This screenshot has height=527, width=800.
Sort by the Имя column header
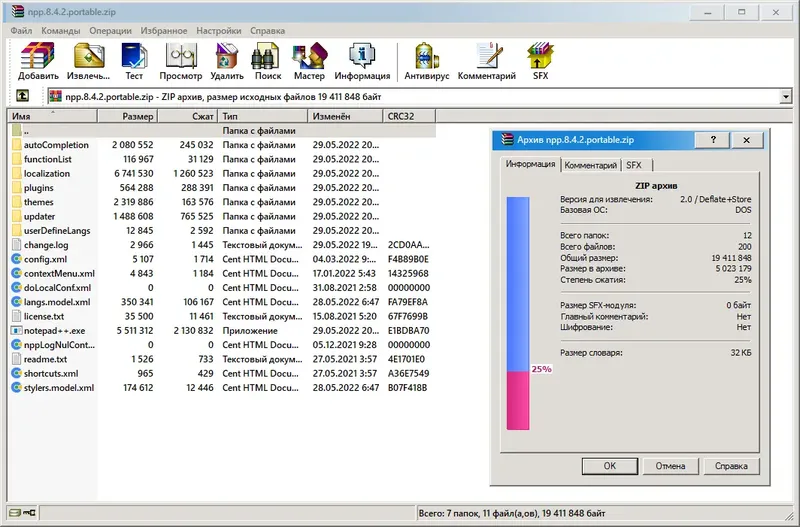(x=53, y=116)
